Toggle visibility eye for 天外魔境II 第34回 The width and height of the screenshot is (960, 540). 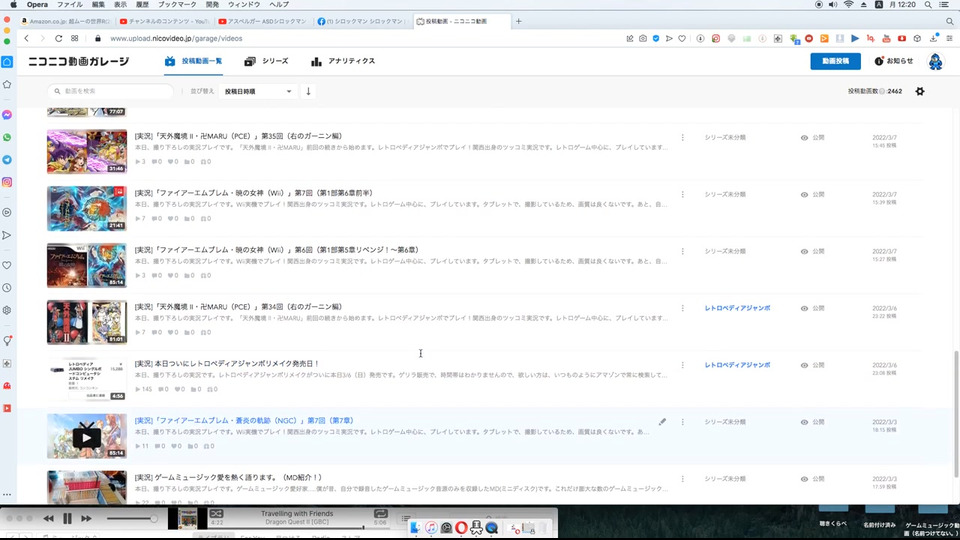(804, 309)
